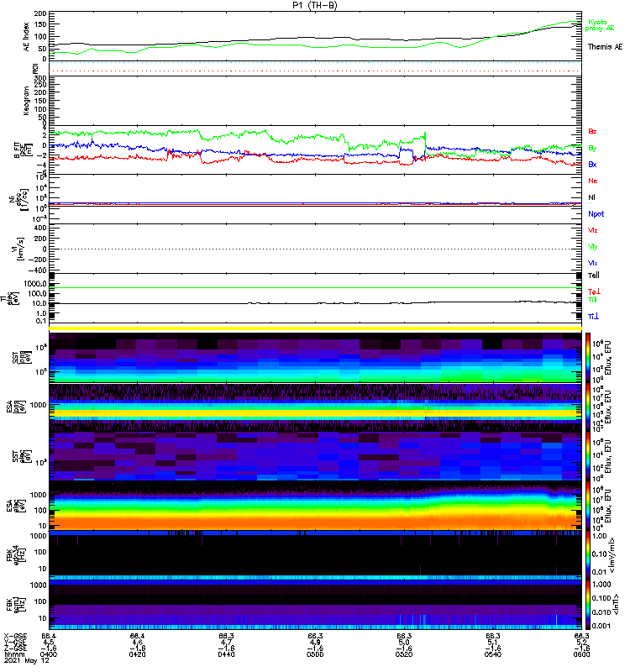
Task: Click the black "Tell" legend label
Action: tap(594, 276)
